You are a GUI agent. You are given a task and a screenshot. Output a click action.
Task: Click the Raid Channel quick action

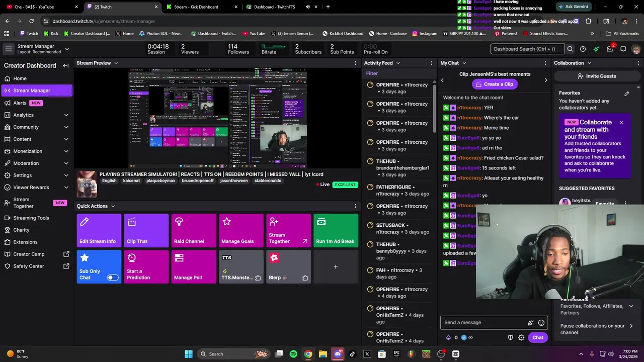pyautogui.click(x=194, y=231)
